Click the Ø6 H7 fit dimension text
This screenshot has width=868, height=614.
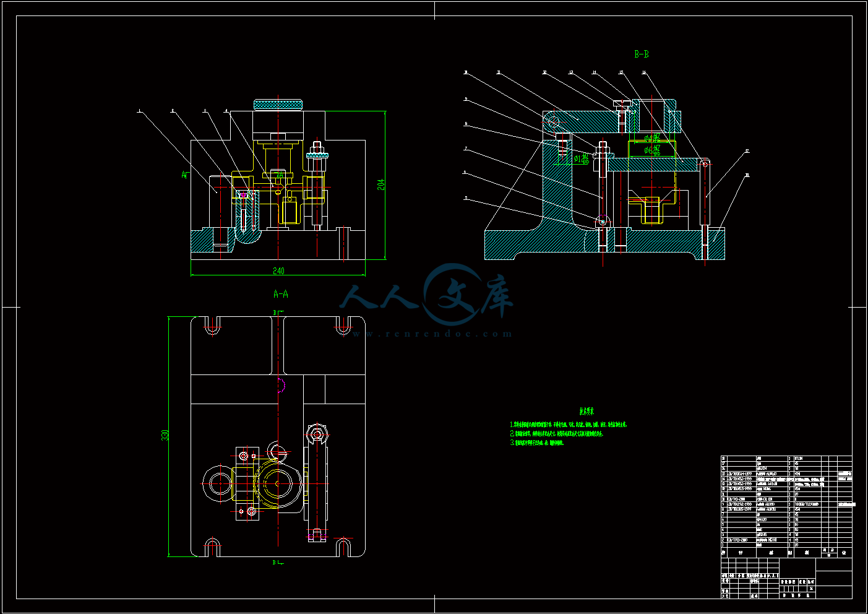(652, 150)
